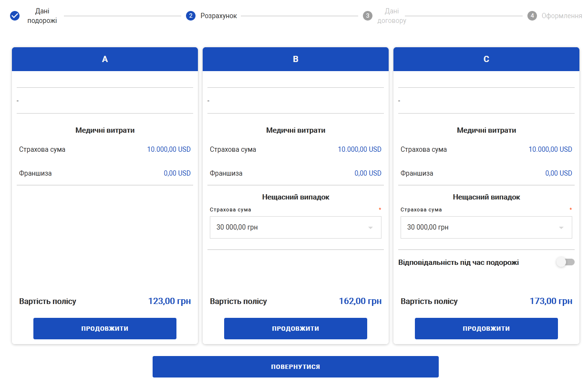Click the plan A header
Image resolution: width=588 pixels, height=388 pixels.
tap(105, 59)
